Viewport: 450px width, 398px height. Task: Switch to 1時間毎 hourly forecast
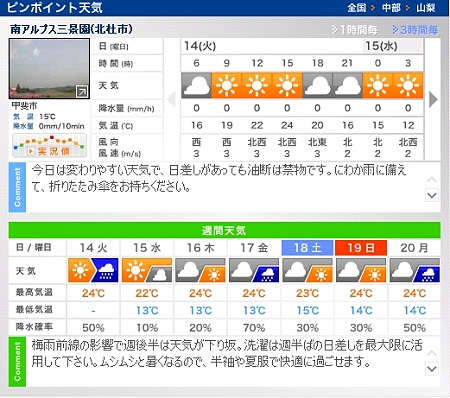pyautogui.click(x=354, y=30)
